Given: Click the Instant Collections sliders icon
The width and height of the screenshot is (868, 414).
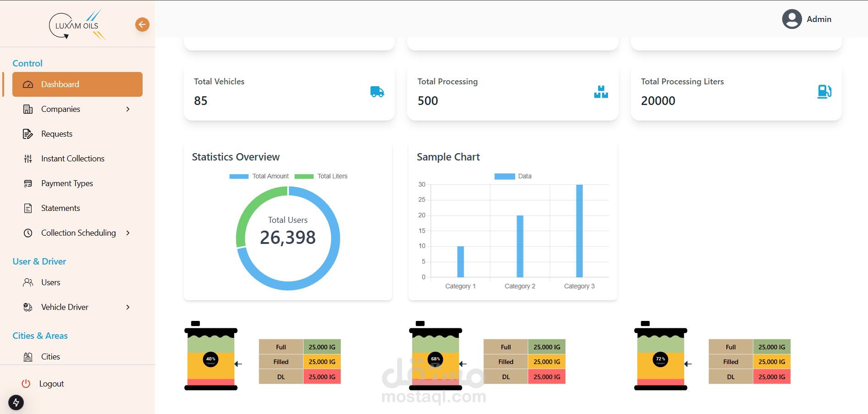Looking at the screenshot, I should [28, 159].
